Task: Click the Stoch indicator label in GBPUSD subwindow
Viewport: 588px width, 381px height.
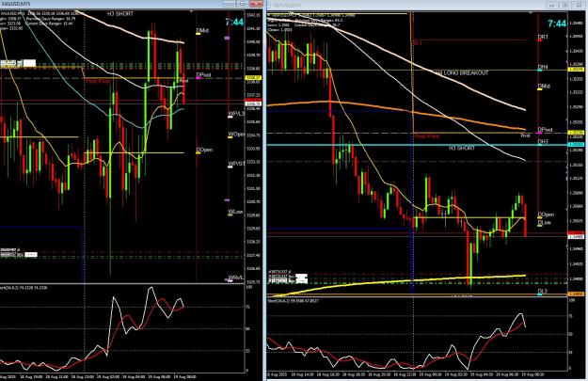Action: coord(293,301)
